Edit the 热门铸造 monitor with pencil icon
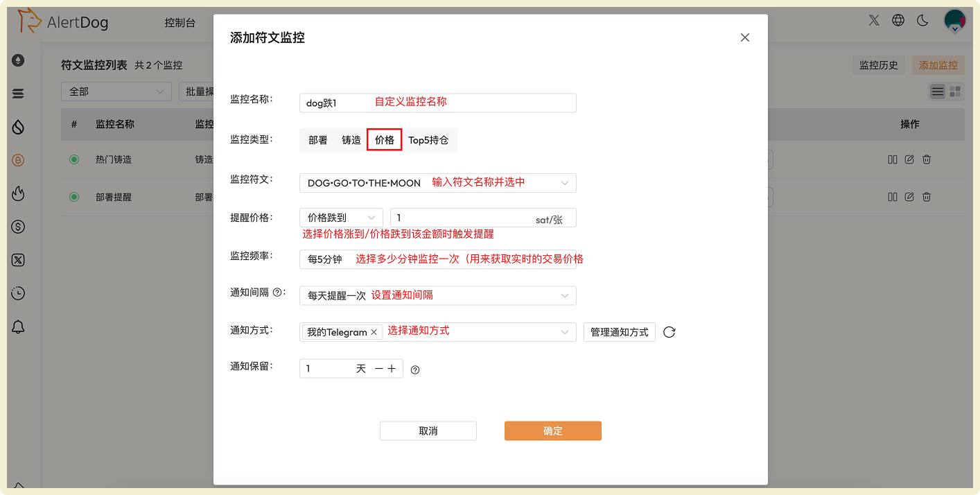The width and height of the screenshot is (980, 495). pyautogui.click(x=909, y=159)
